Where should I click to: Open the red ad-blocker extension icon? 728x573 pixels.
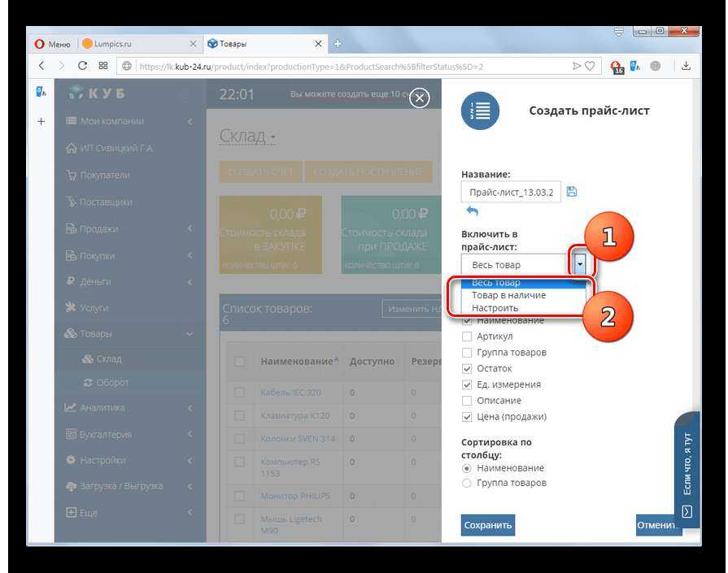(617, 67)
